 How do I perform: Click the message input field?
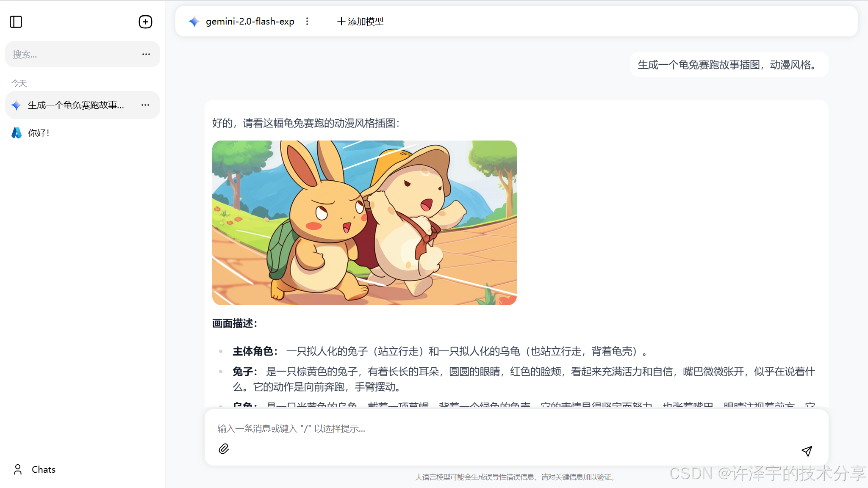click(381, 428)
